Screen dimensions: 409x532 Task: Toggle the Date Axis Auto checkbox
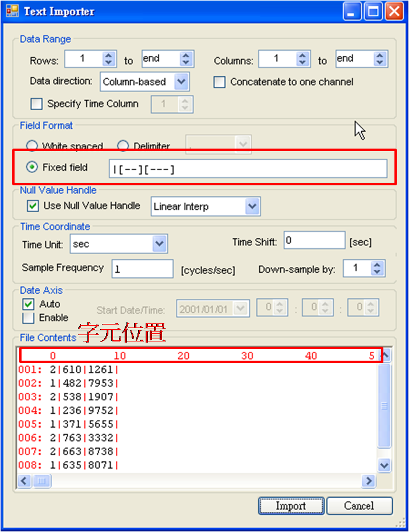28,304
